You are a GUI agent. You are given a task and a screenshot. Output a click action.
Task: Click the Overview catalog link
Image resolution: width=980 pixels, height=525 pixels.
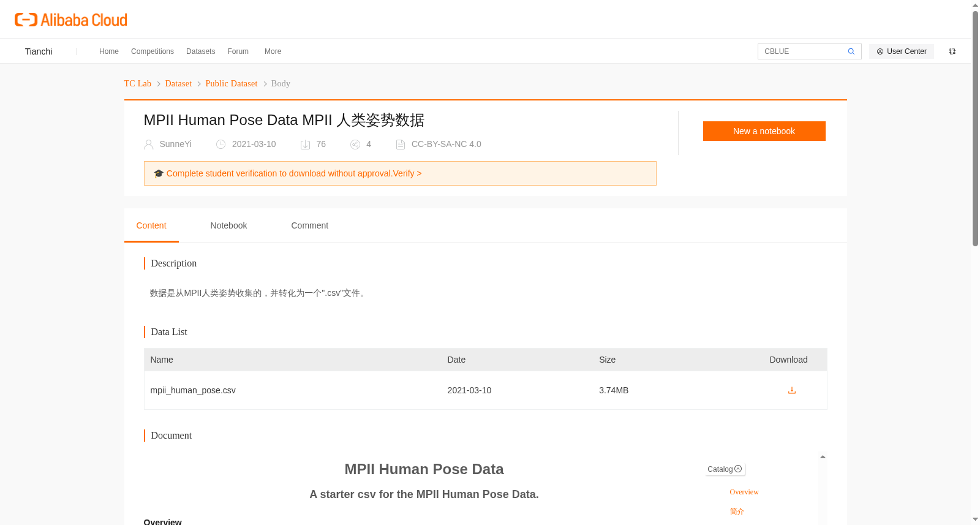[x=744, y=492]
